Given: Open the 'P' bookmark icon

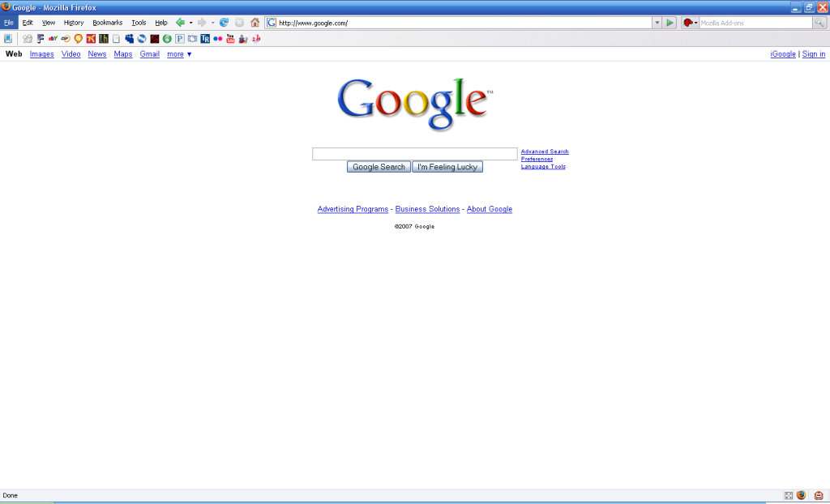Looking at the screenshot, I should coord(180,39).
